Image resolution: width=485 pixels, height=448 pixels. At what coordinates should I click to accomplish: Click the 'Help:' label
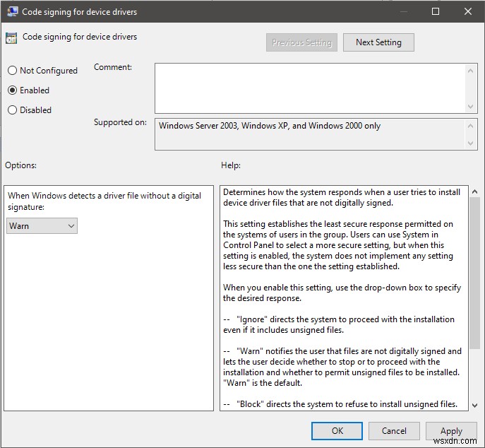click(x=231, y=165)
